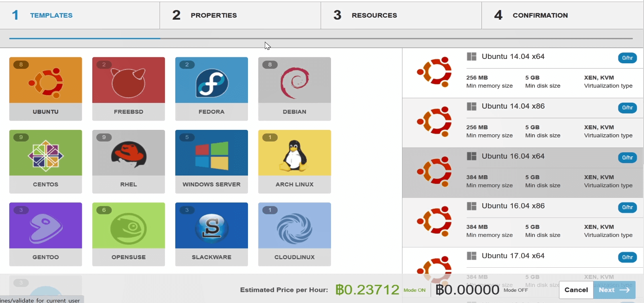Select the Arch Linux penguin tile

[295, 162]
